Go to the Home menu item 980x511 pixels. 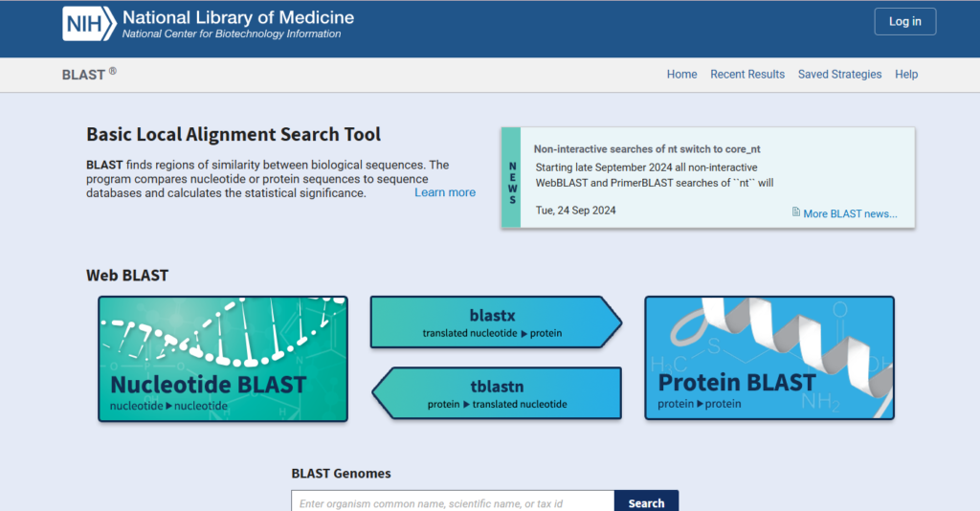pos(681,75)
